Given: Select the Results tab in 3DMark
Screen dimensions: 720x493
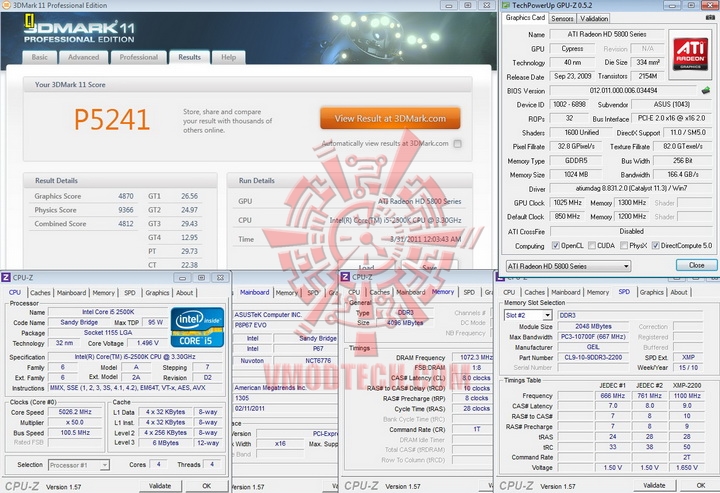Looking at the screenshot, I should coord(189,57).
